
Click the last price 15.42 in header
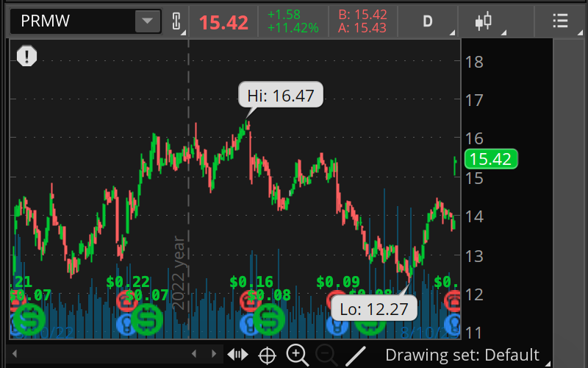click(x=223, y=23)
